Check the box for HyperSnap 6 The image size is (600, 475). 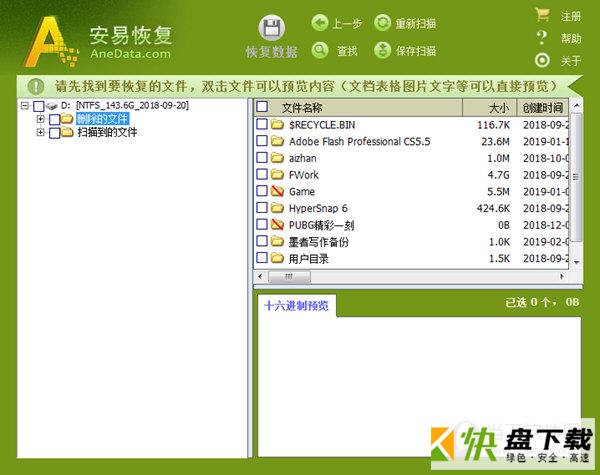click(262, 207)
